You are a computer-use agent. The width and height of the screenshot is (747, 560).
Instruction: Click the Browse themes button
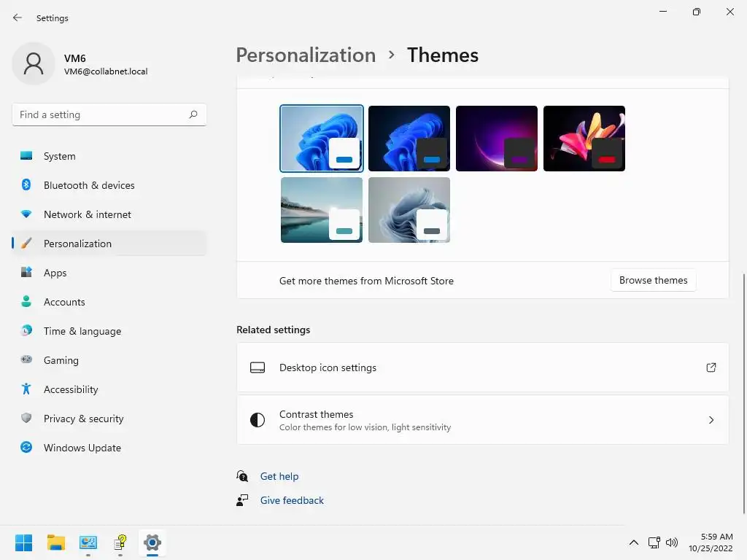tap(653, 281)
